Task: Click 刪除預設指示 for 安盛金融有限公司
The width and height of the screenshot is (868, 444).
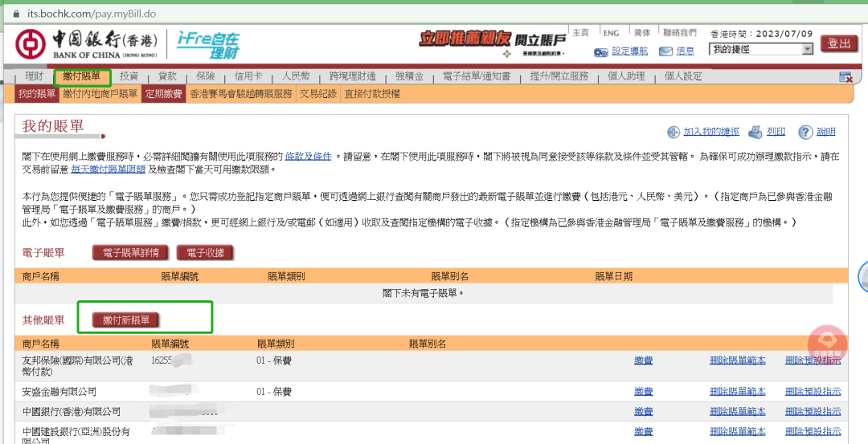Action: (x=813, y=392)
